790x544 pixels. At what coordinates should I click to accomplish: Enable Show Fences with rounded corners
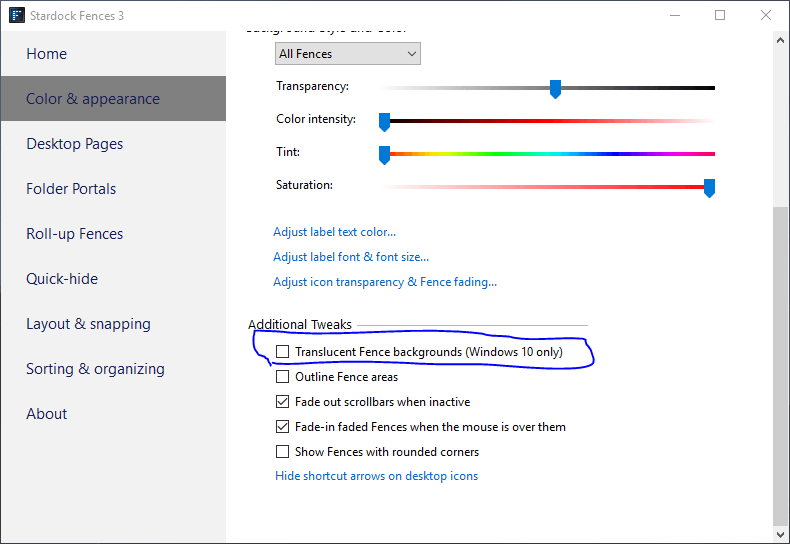pos(283,451)
